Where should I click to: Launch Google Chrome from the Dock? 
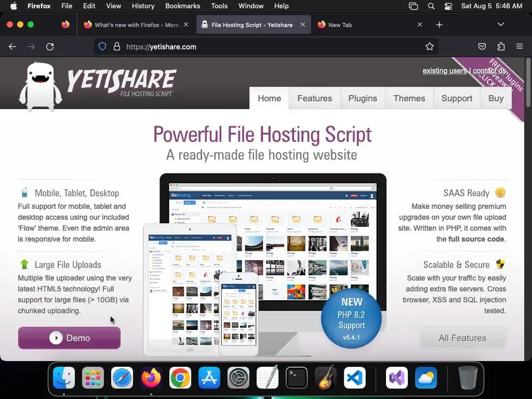180,378
